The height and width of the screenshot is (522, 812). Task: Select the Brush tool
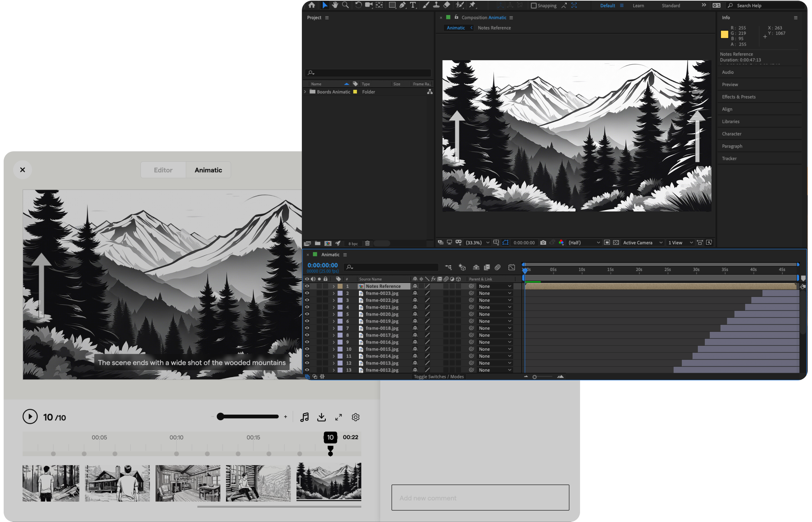click(426, 5)
